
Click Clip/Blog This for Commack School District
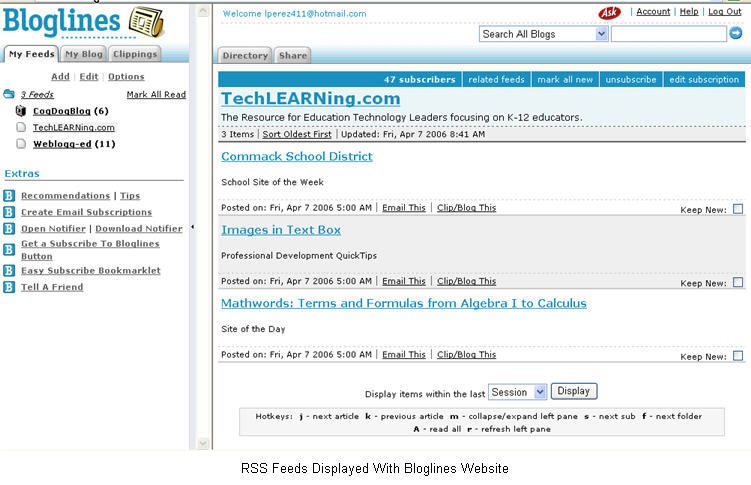coord(467,207)
